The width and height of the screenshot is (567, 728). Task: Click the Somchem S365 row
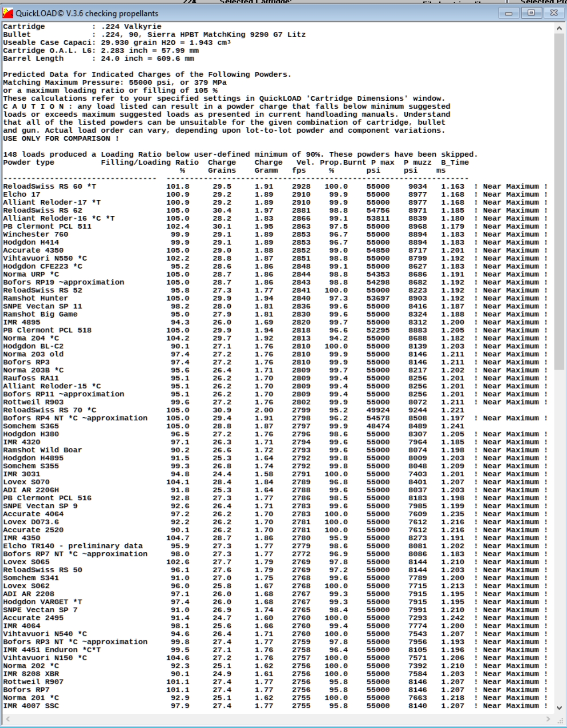(233, 426)
